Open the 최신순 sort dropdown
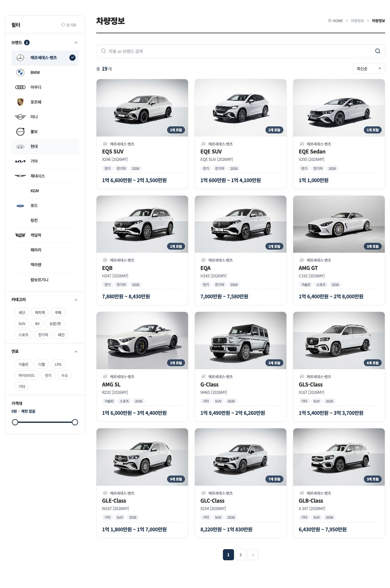The height and width of the screenshot is (588, 390). pyautogui.click(x=369, y=68)
